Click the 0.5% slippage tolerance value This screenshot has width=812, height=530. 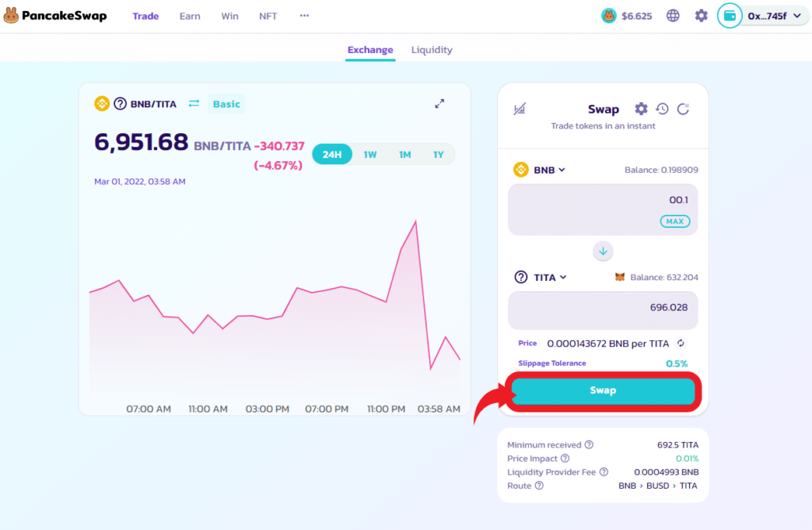pos(676,363)
